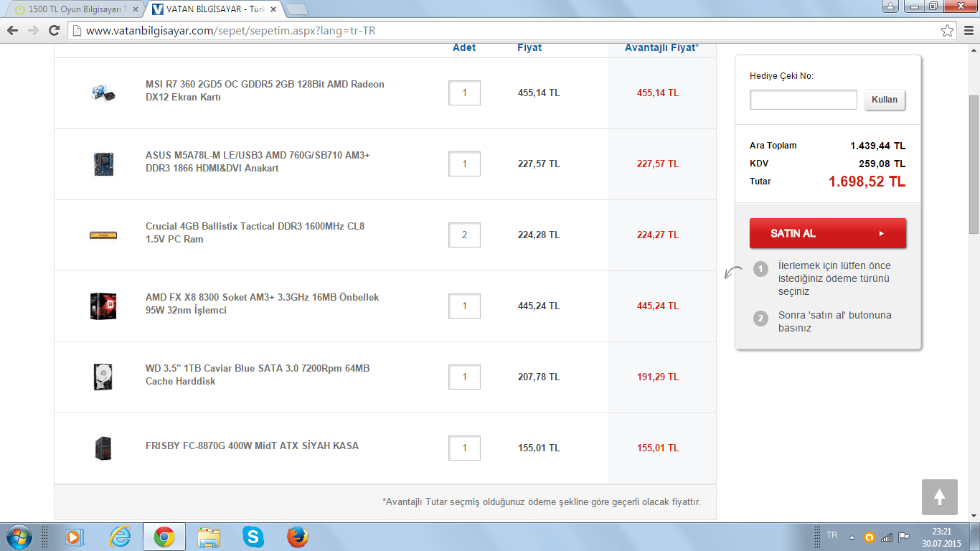Bookmark this page with the star icon
Screen dimensions: 980x551
click(x=948, y=31)
